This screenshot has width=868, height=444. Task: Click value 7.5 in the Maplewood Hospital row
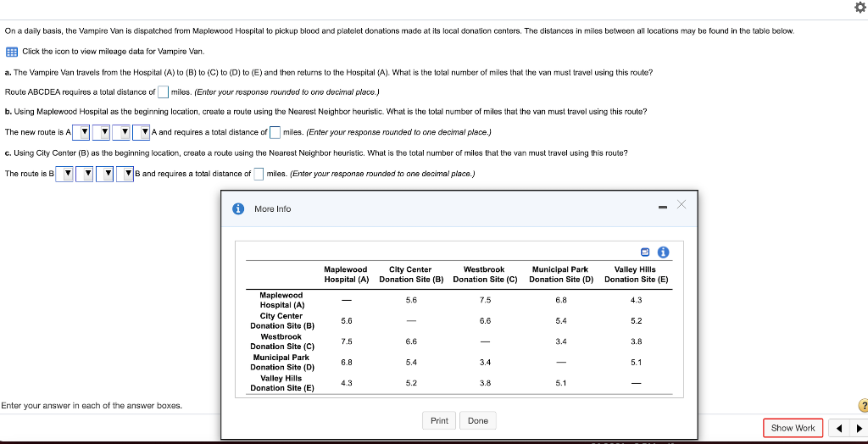point(485,300)
